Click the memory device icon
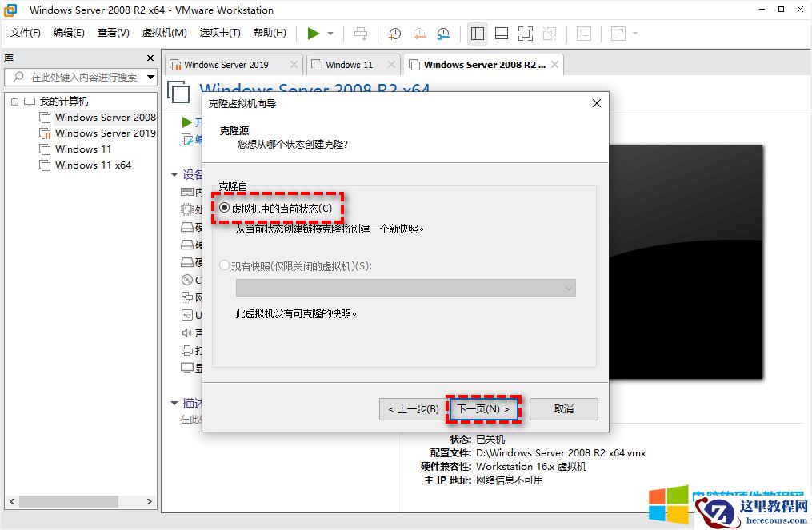The height and width of the screenshot is (530, 812). coord(187,193)
